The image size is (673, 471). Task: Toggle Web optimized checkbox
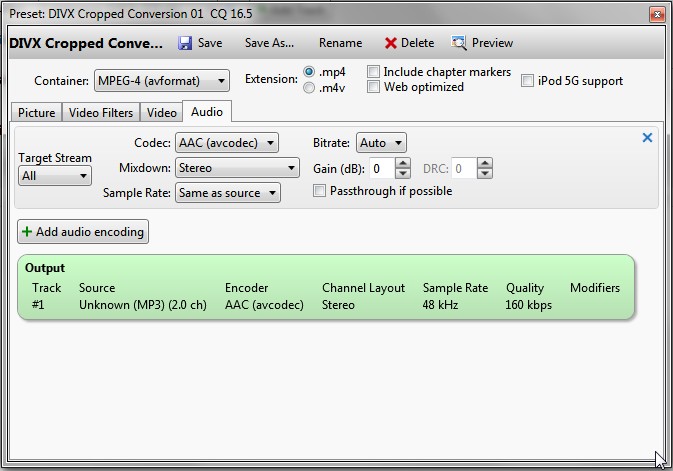tap(373, 87)
